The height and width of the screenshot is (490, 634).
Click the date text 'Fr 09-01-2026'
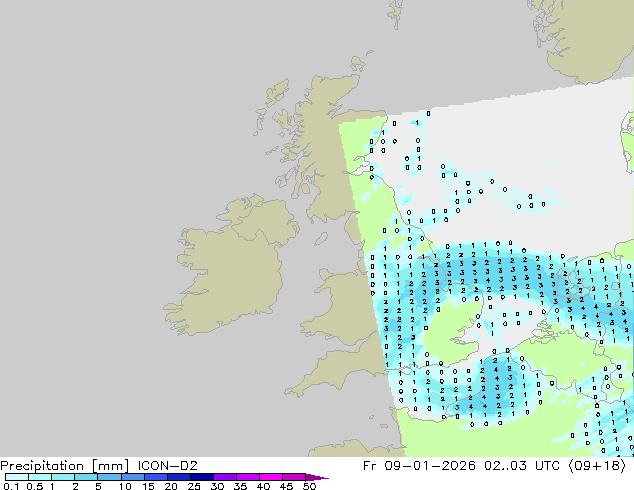pos(419,466)
